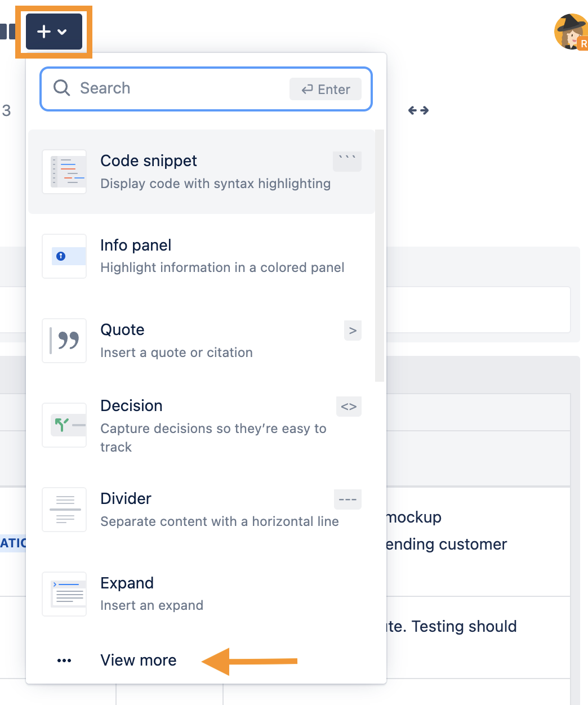Click the 'Display code with syntax highlighting' description

pyautogui.click(x=216, y=184)
